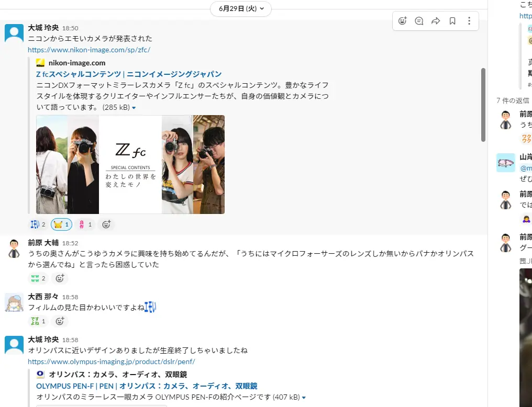Open 大西 那々's avatar
The image size is (532, 407).
[14, 302]
